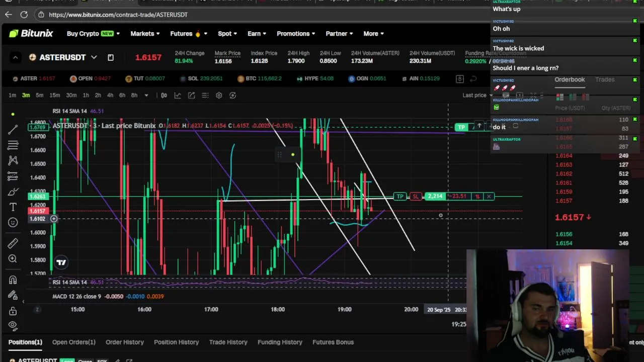
Task: Select HYPE ticker in the pairs bar
Action: coord(315,78)
